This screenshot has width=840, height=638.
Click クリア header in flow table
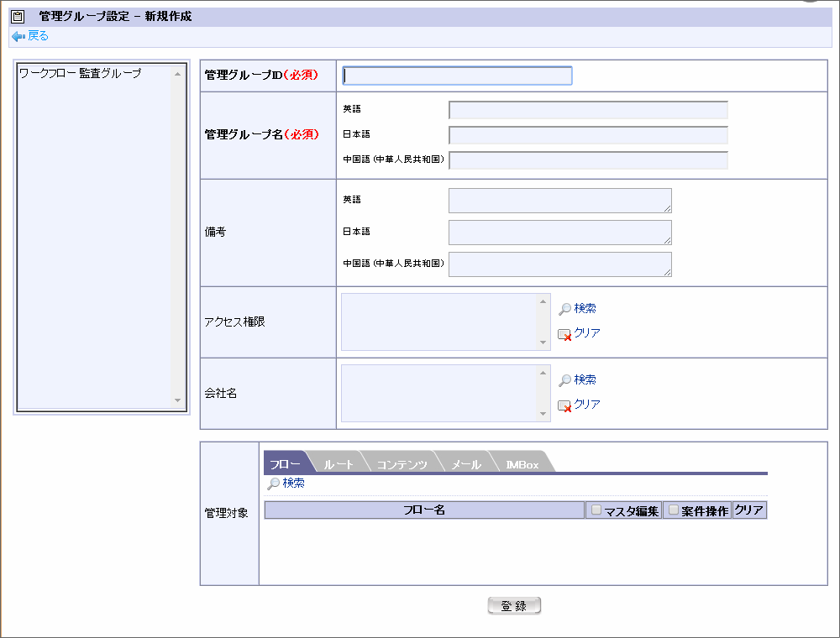(x=749, y=510)
